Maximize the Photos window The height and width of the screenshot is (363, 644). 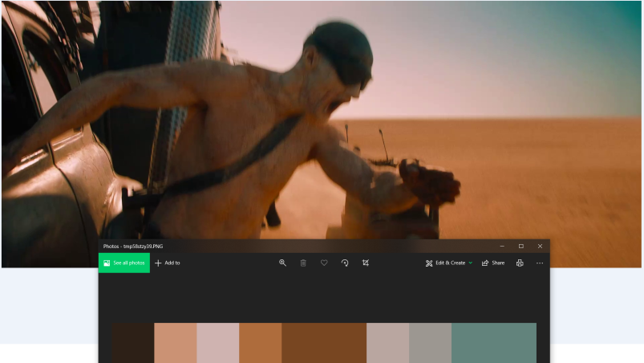[520, 246]
